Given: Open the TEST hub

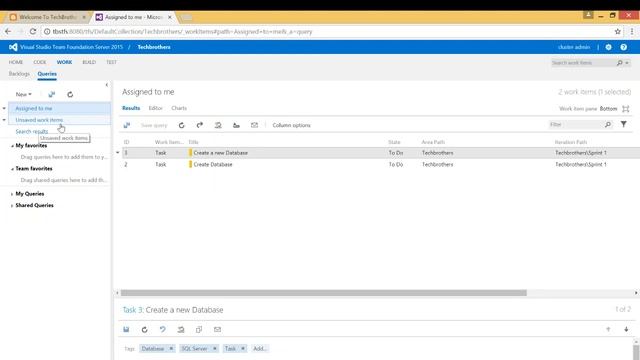Looking at the screenshot, I should click(x=111, y=62).
